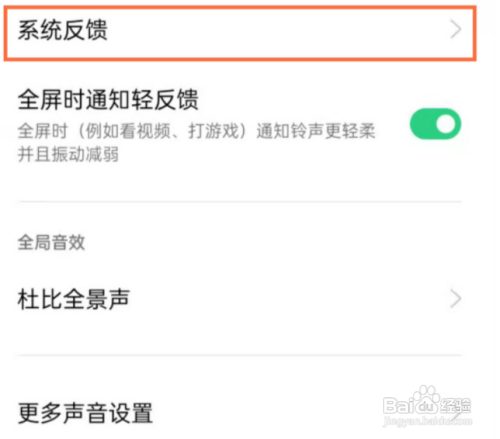Select the 全局音效 section header
Screen dimensions: 500x439
pos(51,242)
